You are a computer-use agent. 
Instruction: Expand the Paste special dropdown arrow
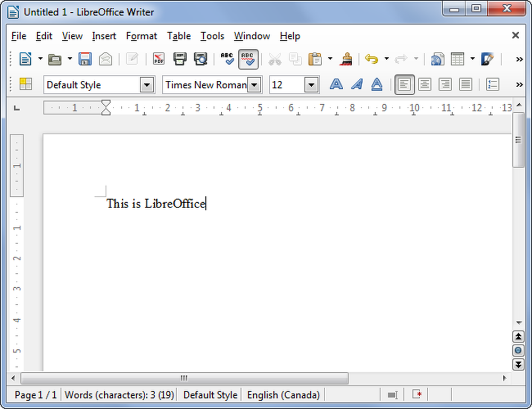point(330,59)
